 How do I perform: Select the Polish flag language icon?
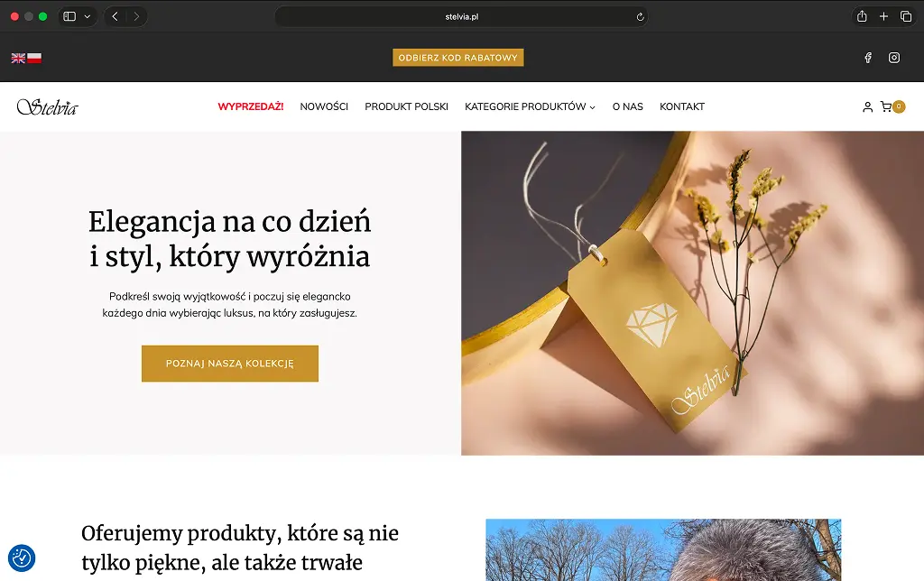coord(34,58)
